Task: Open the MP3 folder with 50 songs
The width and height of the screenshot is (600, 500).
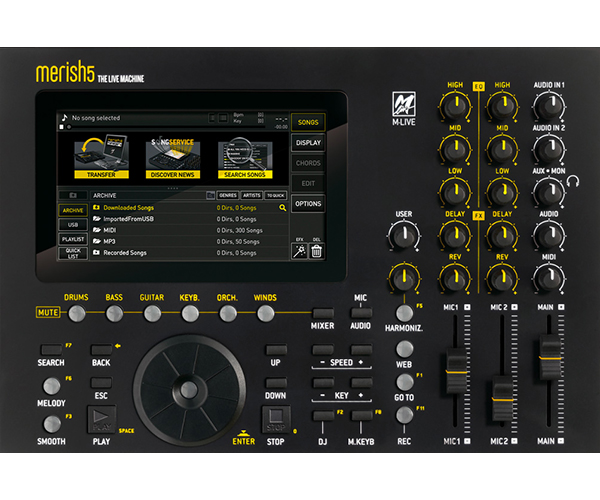Action: pos(189,241)
